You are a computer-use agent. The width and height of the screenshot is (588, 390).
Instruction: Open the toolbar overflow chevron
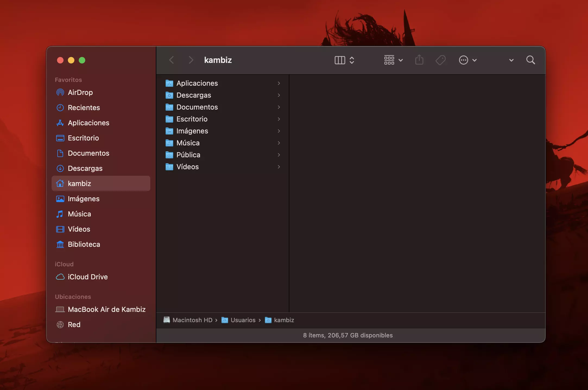pos(511,60)
